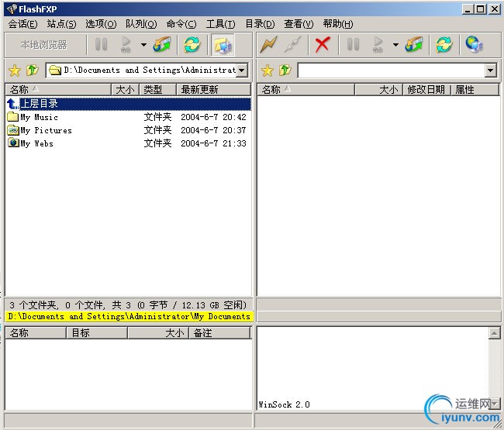Click the log scrollbar up arrow
The height and width of the screenshot is (430, 504).
click(495, 333)
